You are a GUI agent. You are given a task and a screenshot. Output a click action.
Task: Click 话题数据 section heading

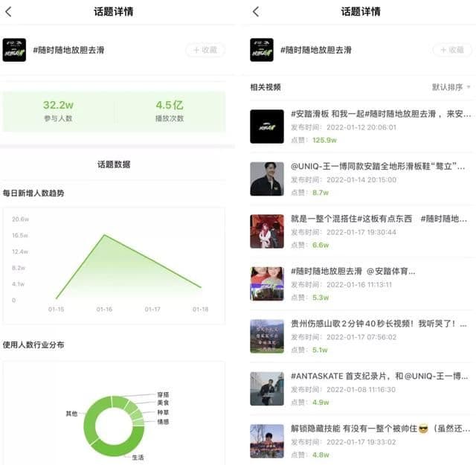[114, 164]
